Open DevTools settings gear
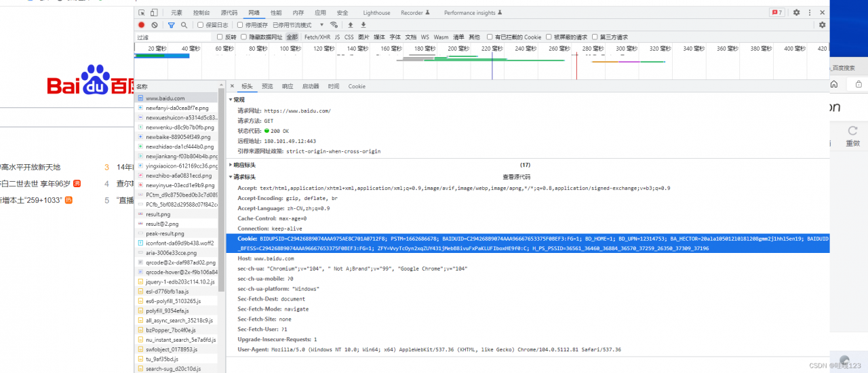Screen dimensions: 868x373 [x=797, y=13]
